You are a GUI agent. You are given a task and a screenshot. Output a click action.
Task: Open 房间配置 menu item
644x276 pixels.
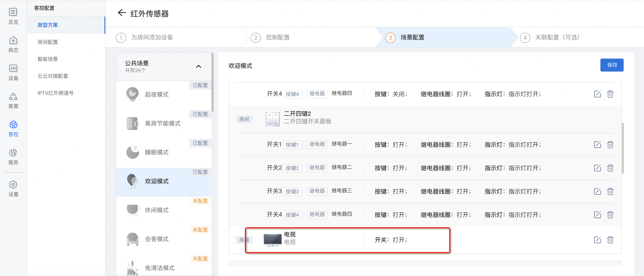48,42
